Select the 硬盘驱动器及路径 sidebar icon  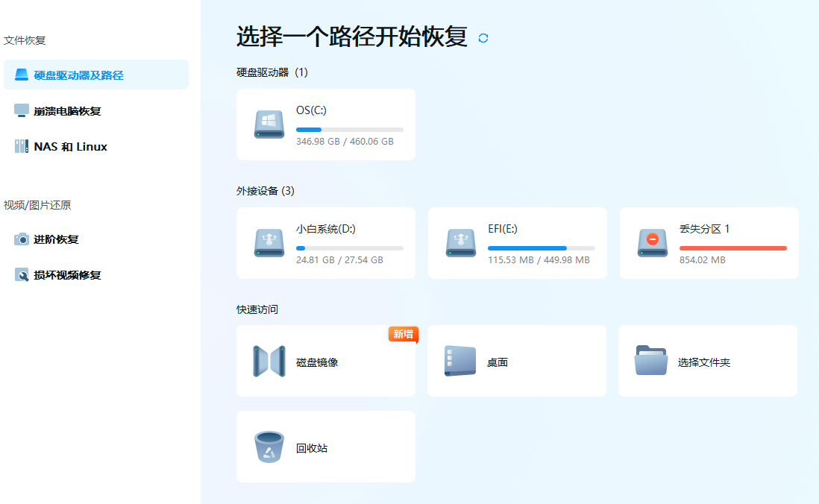pyautogui.click(x=22, y=75)
